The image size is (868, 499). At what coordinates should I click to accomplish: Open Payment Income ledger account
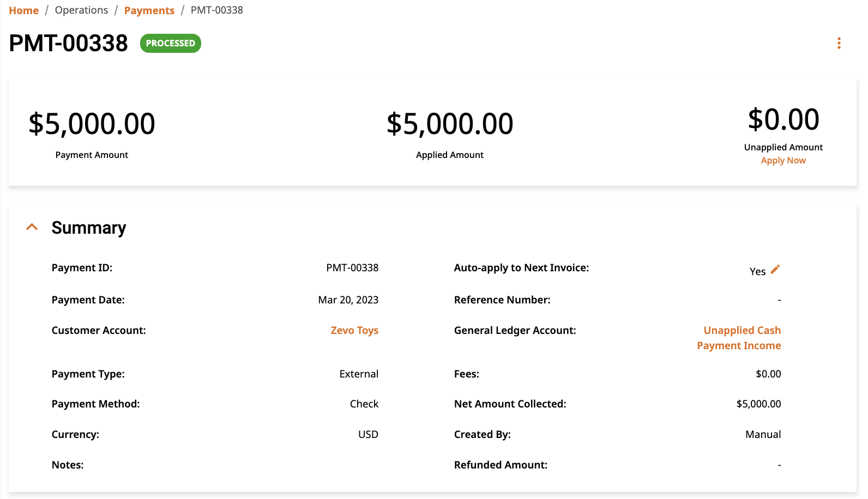click(739, 345)
